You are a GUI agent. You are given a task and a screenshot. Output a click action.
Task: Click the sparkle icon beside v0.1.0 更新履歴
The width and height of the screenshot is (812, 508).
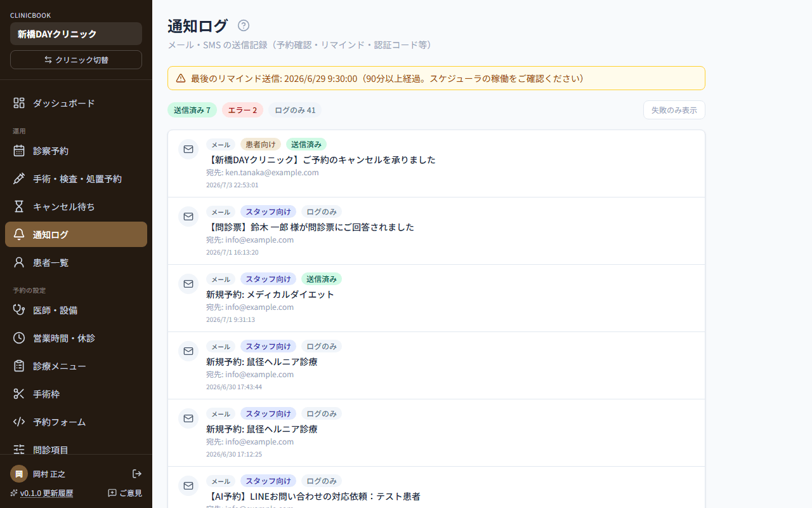click(14, 493)
